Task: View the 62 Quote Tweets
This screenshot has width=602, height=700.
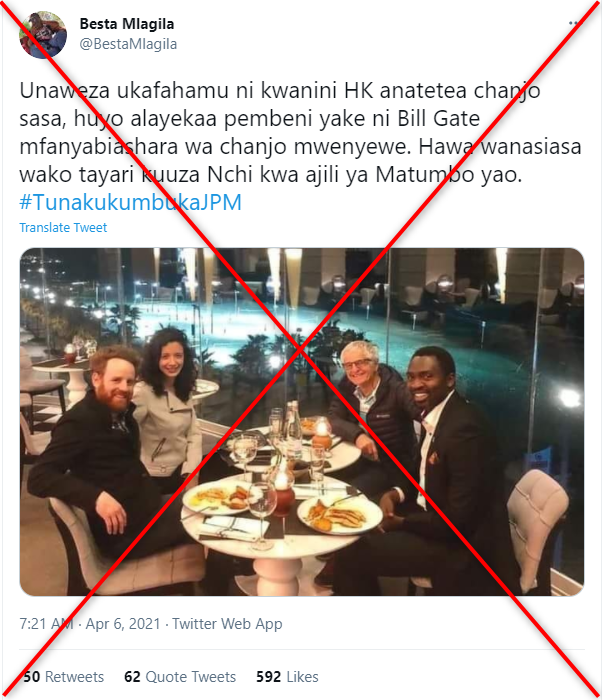Action: (x=180, y=677)
